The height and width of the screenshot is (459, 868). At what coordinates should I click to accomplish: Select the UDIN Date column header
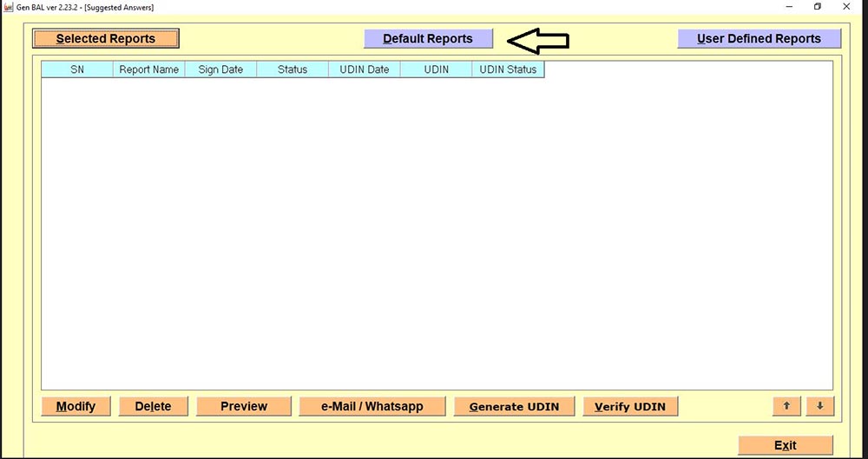coord(365,69)
